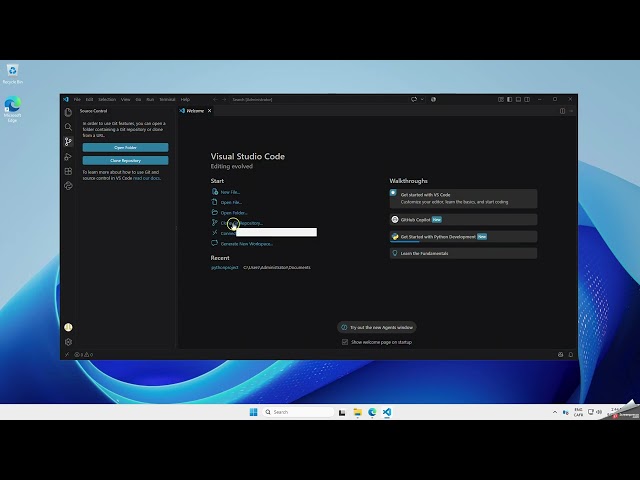Image resolution: width=640 pixels, height=480 pixels.
Task: Click Try out the new Agents window
Action: [x=377, y=327]
